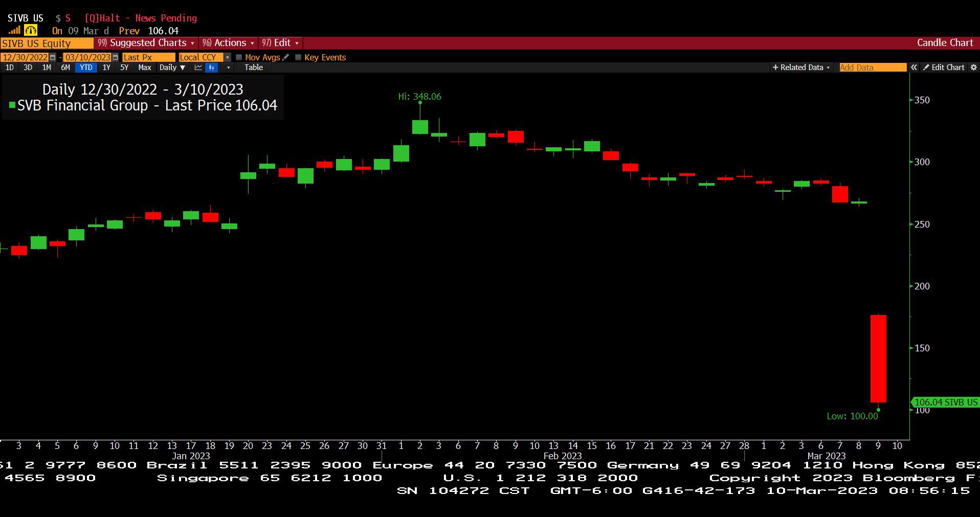Enable the Key Events checkbox
The width and height of the screenshot is (980, 517).
(298, 57)
